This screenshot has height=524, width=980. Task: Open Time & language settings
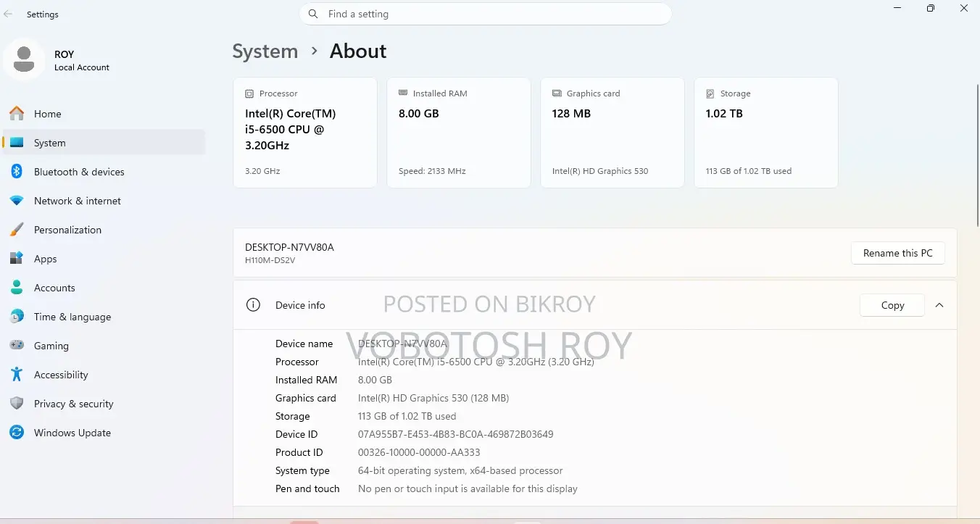[x=104, y=317]
